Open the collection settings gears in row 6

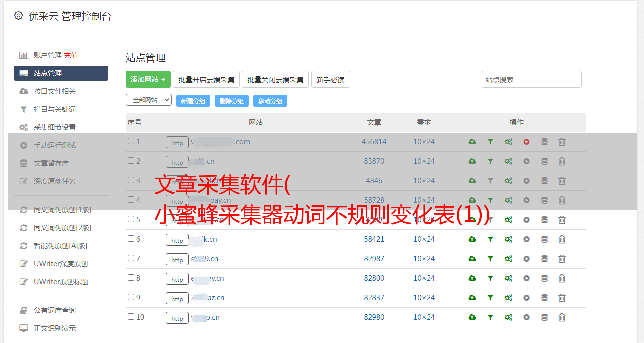coord(508,239)
